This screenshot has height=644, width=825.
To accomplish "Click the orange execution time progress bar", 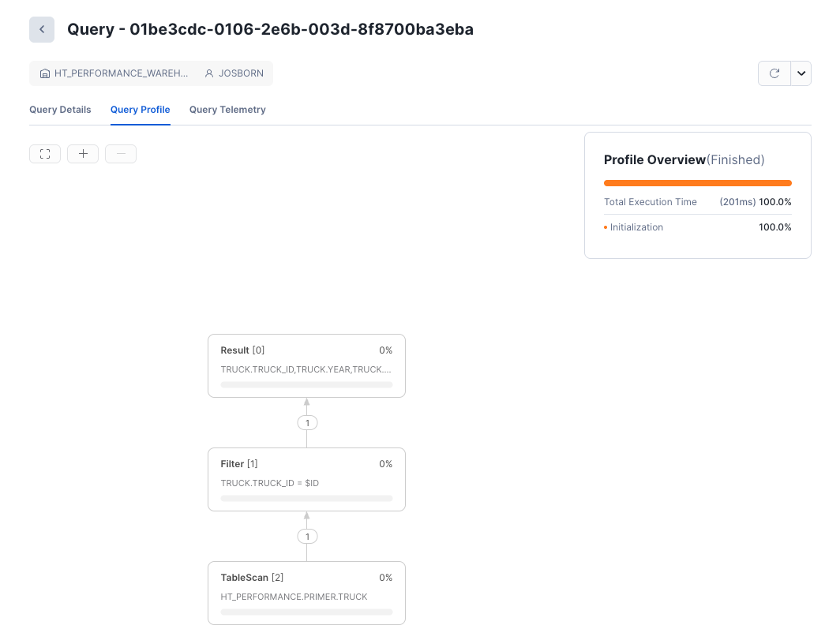I will pos(697,183).
